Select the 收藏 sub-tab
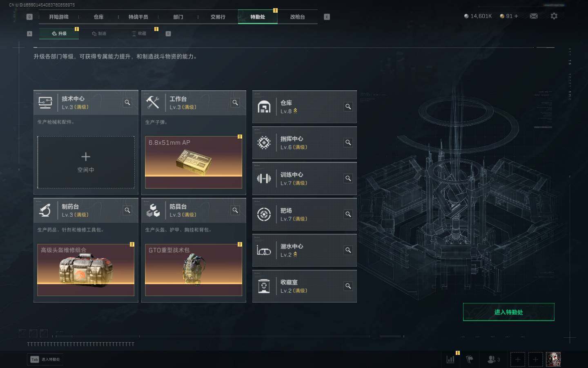This screenshot has width=588, height=368. tap(139, 34)
